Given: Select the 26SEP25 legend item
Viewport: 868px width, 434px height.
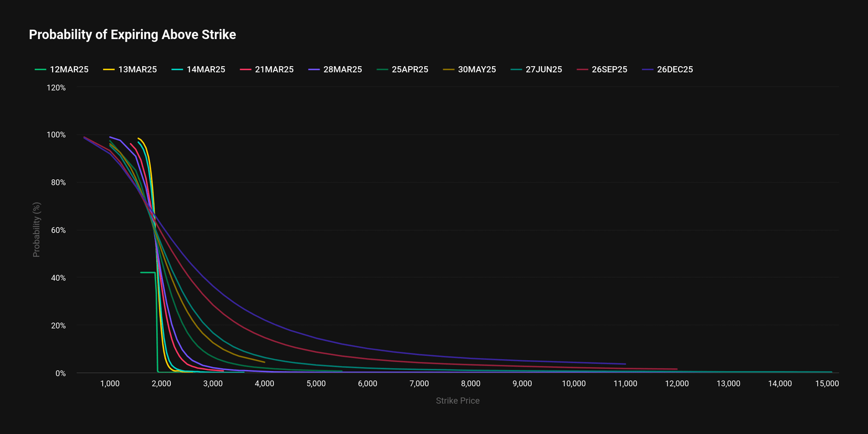Looking at the screenshot, I should (602, 69).
